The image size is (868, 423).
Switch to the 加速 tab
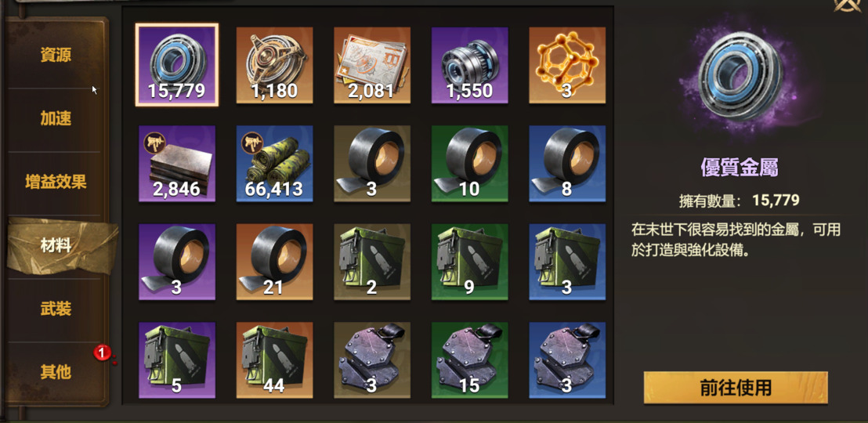56,118
